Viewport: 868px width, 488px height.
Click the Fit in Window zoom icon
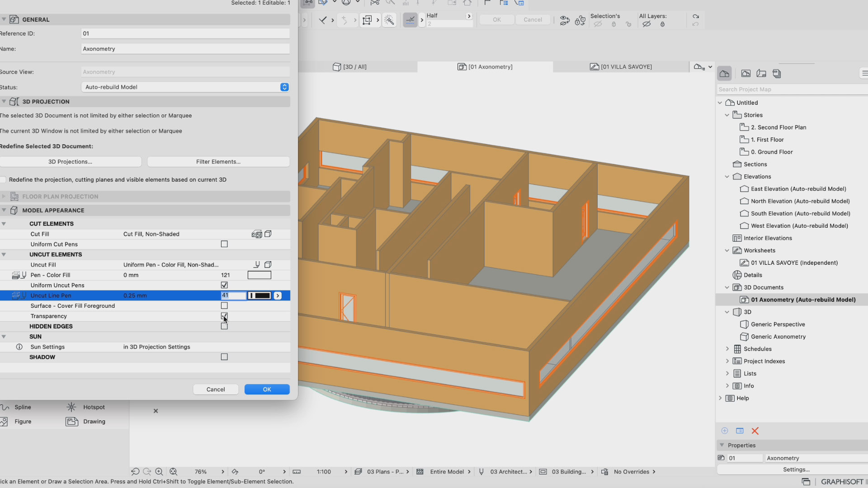(173, 472)
